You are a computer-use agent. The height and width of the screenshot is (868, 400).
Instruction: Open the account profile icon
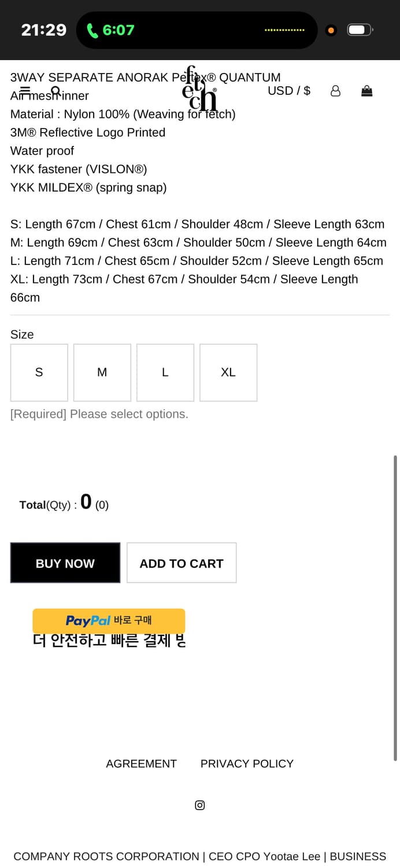[335, 91]
